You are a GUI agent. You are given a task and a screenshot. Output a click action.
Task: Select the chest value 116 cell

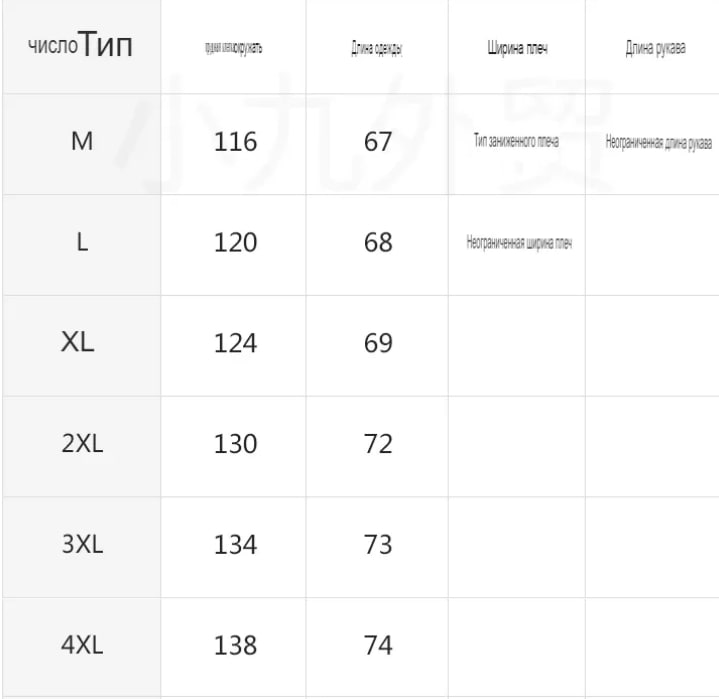235,142
